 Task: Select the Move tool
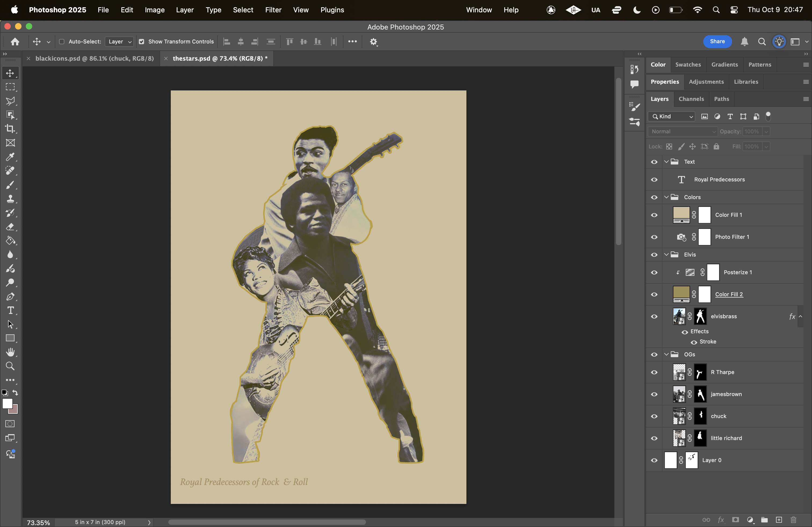click(10, 73)
